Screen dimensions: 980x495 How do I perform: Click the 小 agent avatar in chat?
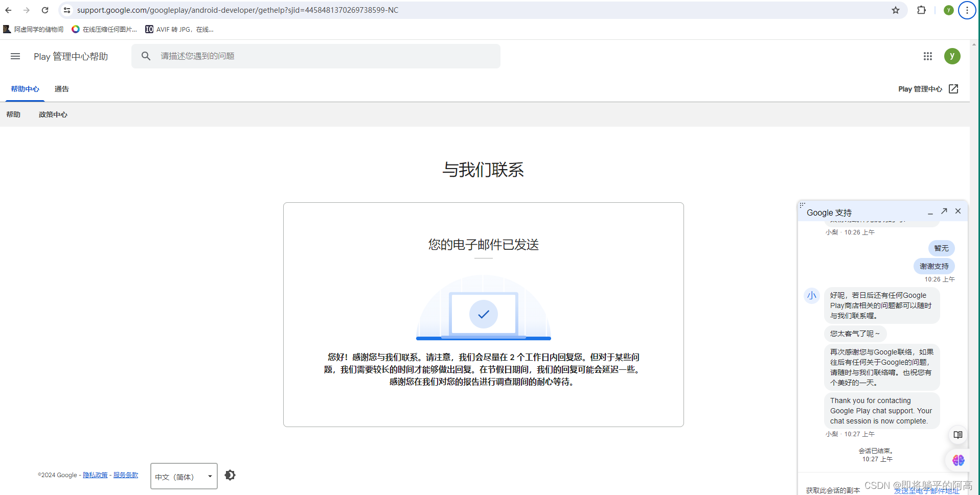click(x=812, y=295)
